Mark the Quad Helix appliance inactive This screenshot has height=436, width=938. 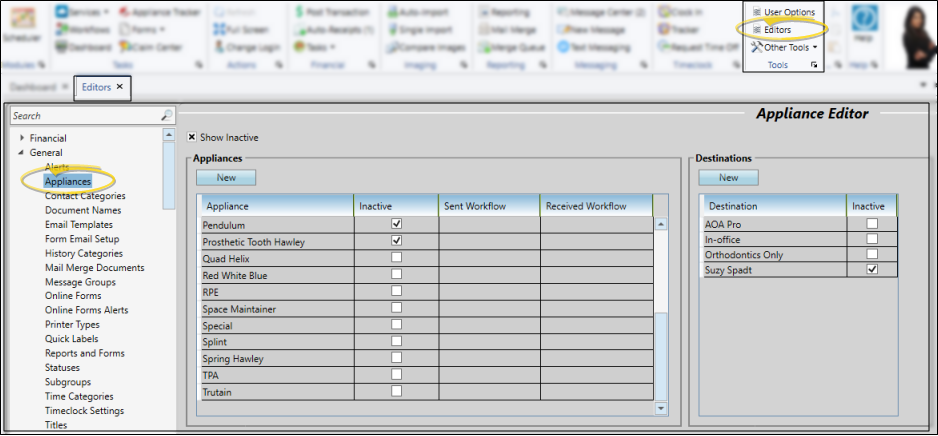(397, 258)
